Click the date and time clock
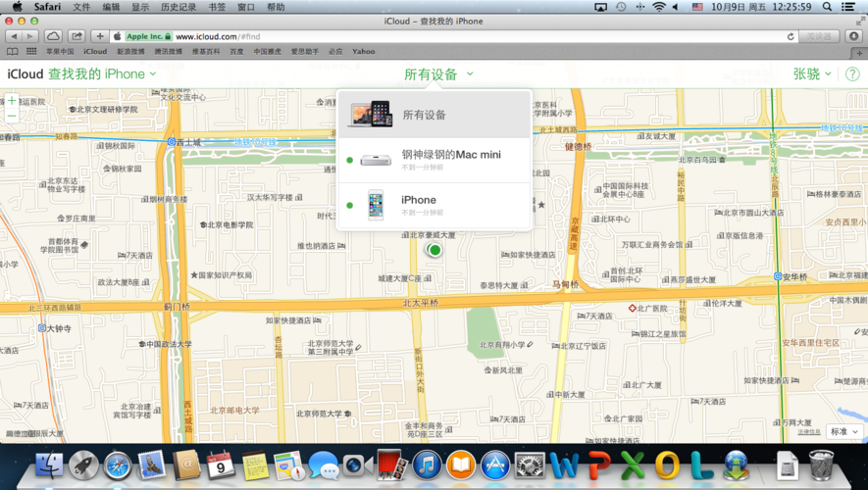The height and width of the screenshot is (490, 868). [761, 7]
